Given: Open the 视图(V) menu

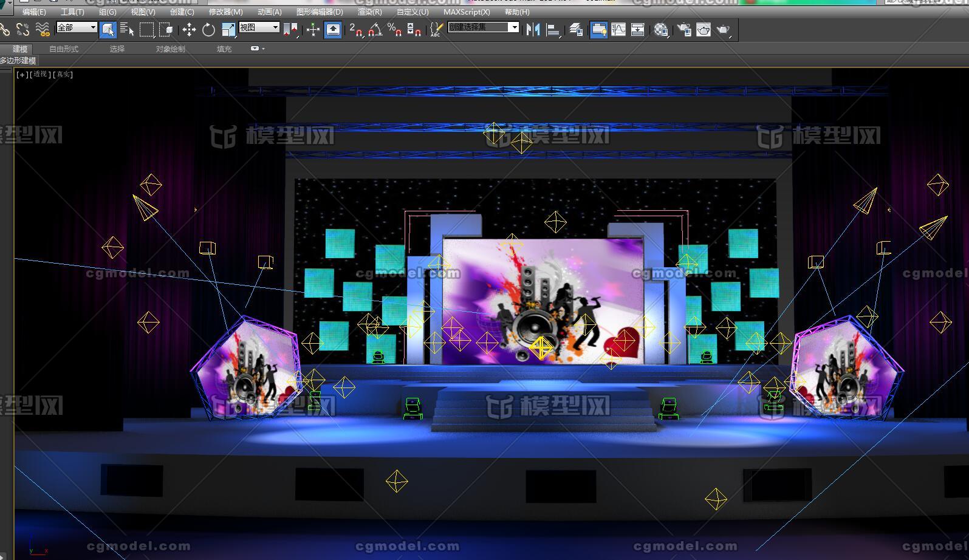Looking at the screenshot, I should click(x=143, y=12).
